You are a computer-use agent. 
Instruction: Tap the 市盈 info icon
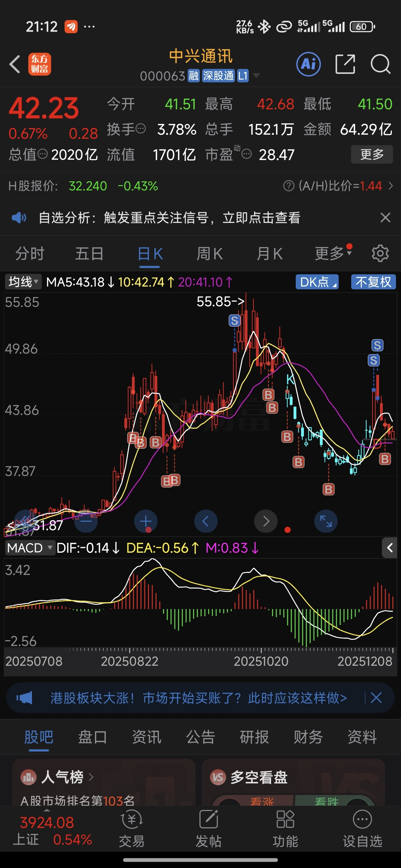click(x=247, y=154)
